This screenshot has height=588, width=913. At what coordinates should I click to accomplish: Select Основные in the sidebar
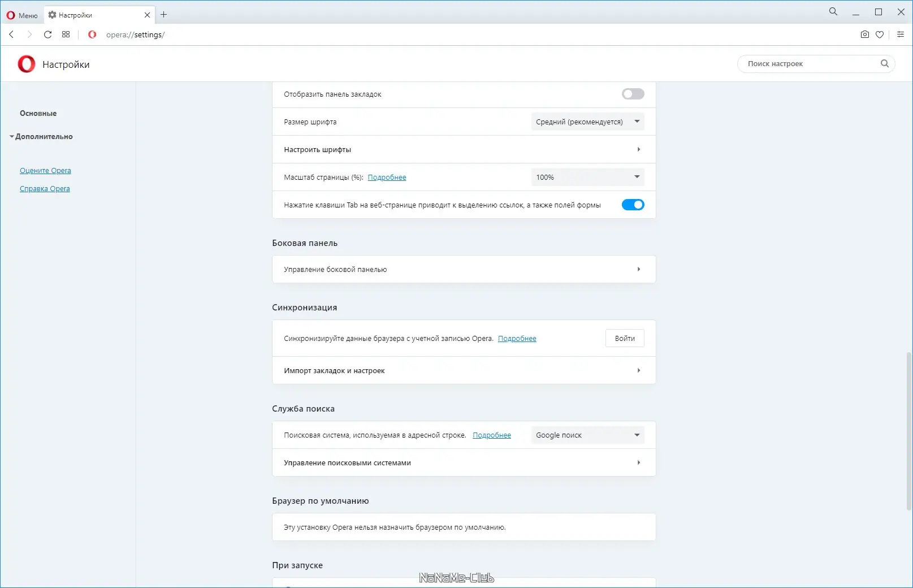38,113
